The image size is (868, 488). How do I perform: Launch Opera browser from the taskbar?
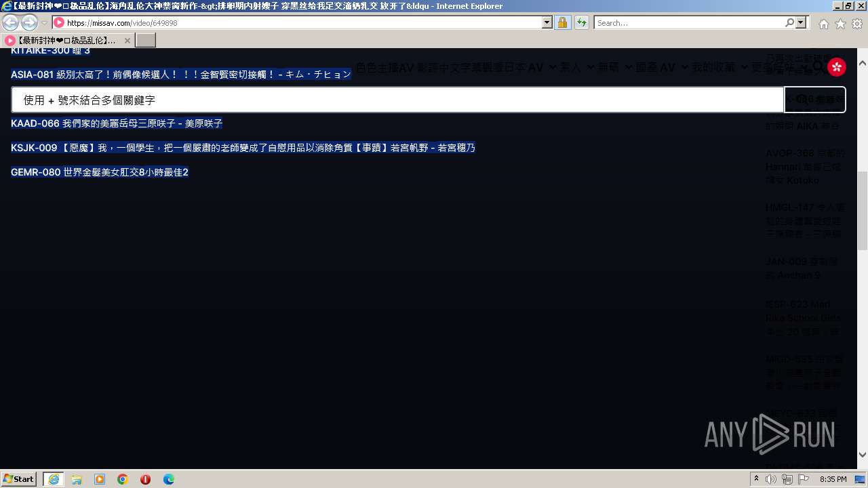pos(145,479)
